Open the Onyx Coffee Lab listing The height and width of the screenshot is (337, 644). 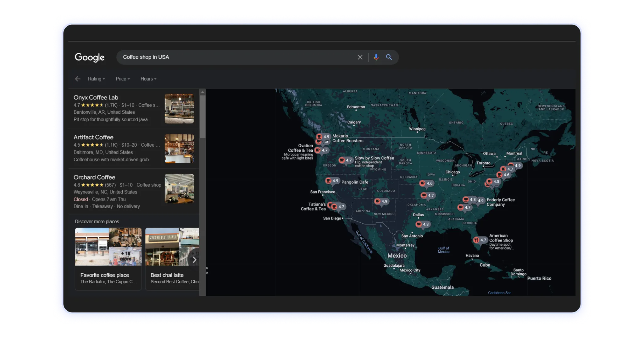96,98
